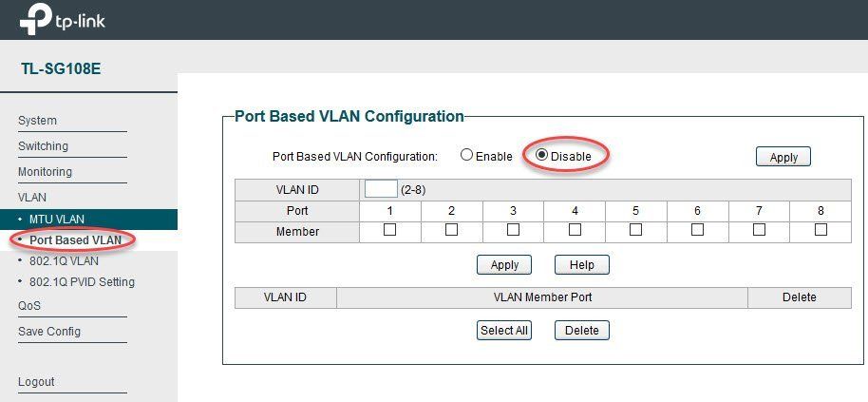Screen dimensions: 868x402
Task: Expand the System menu section
Action: (x=37, y=120)
